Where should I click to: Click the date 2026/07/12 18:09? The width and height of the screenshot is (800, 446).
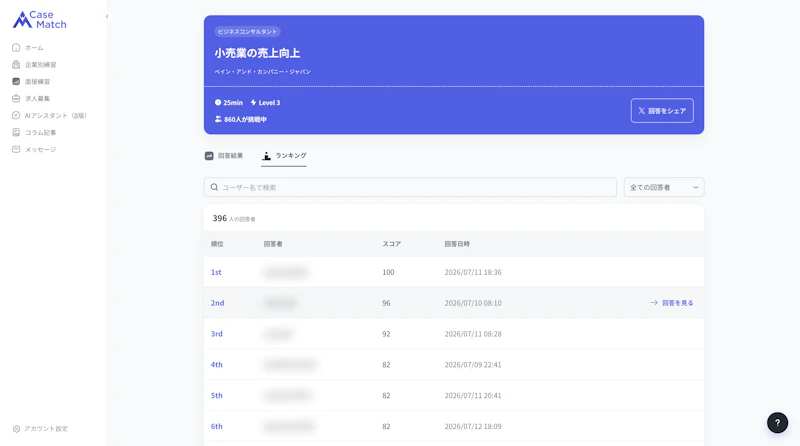(473, 427)
